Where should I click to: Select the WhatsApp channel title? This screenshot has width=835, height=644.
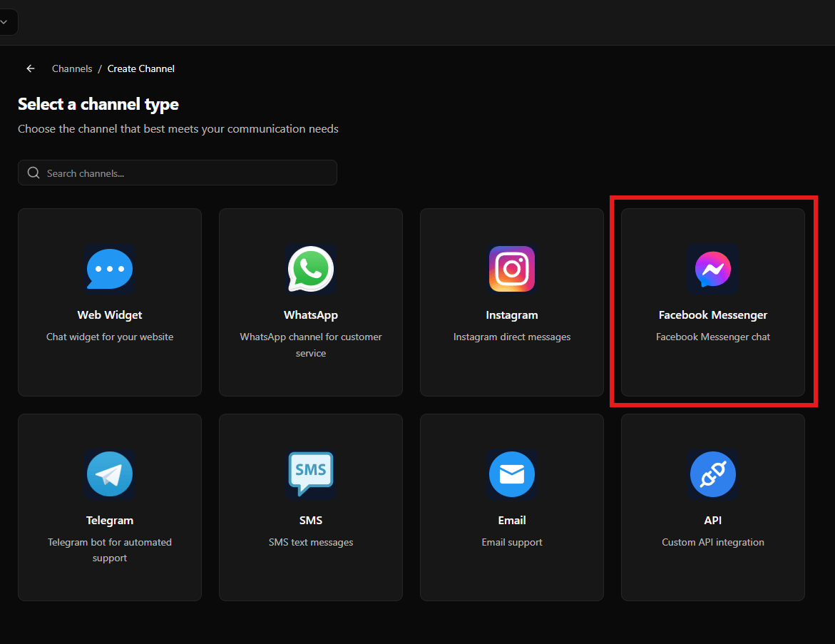(311, 315)
